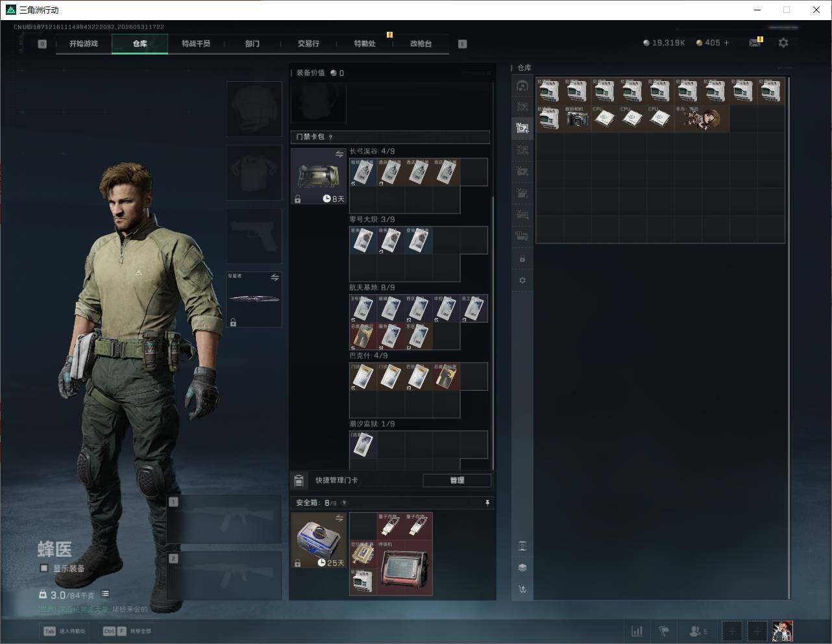Swap the keycard case container
Viewport: 832px width, 644px height.
point(339,155)
